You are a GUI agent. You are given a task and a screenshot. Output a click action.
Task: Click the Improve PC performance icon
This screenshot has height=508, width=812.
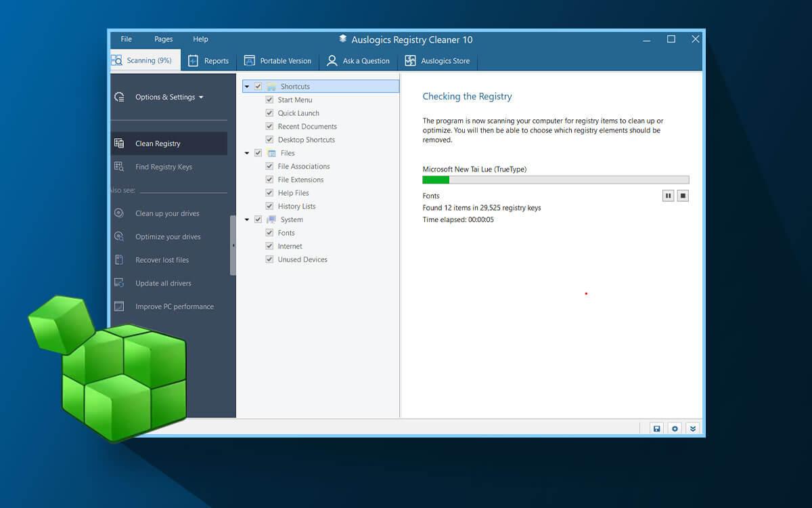pos(119,306)
